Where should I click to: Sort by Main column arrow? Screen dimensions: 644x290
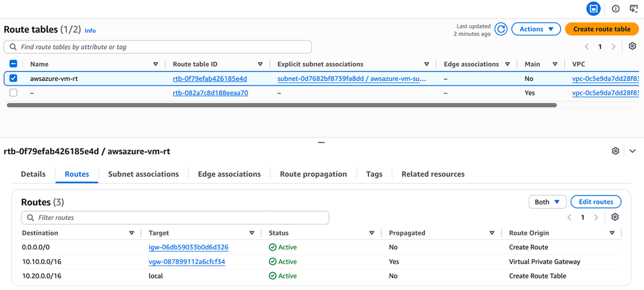click(x=555, y=64)
